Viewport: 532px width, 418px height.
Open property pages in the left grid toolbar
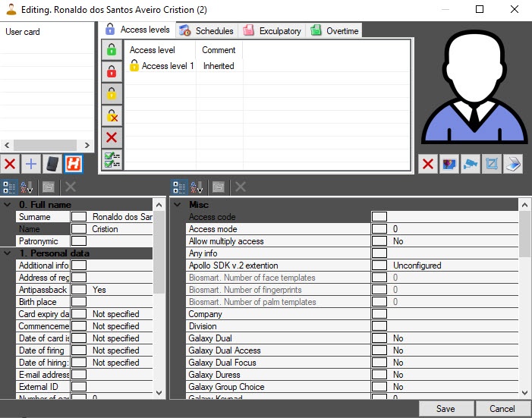tap(49, 187)
